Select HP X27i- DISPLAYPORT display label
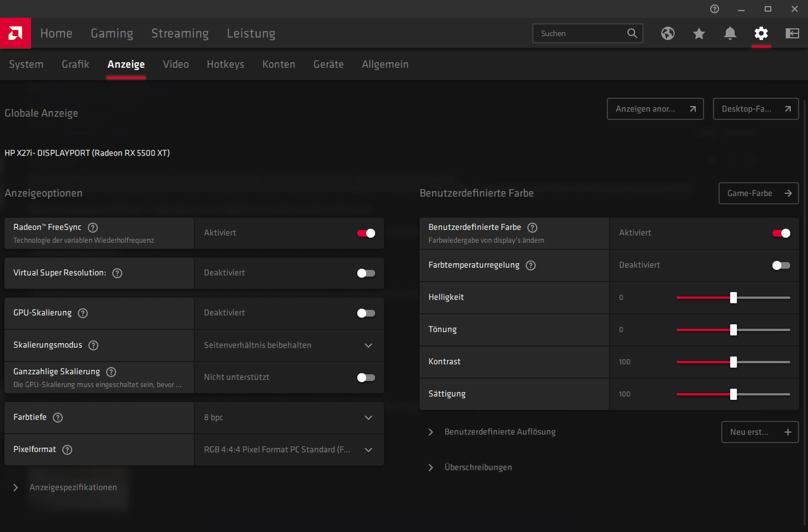Screen dimensions: 808x532 [x=87, y=153]
